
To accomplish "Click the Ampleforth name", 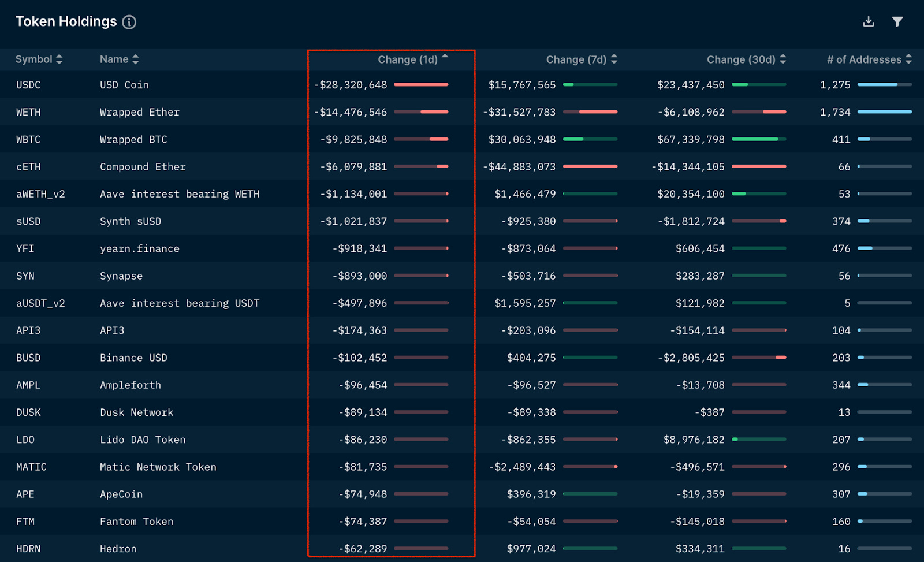I will coord(131,385).
